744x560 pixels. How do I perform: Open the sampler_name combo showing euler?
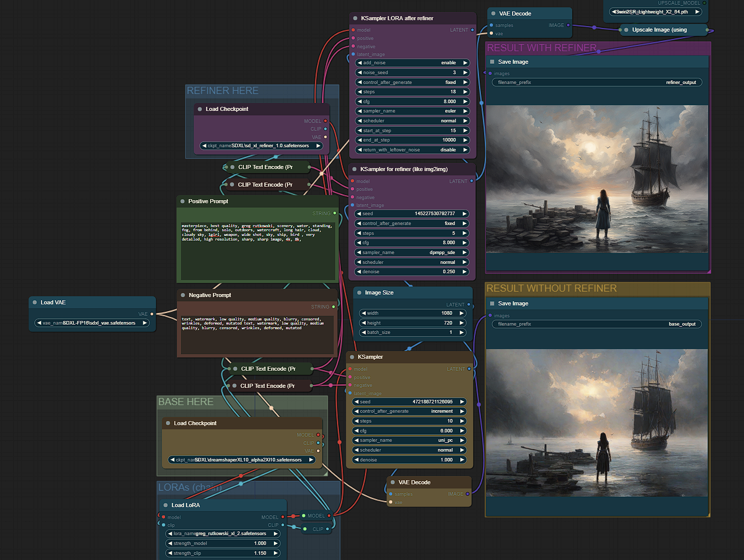pyautogui.click(x=412, y=111)
